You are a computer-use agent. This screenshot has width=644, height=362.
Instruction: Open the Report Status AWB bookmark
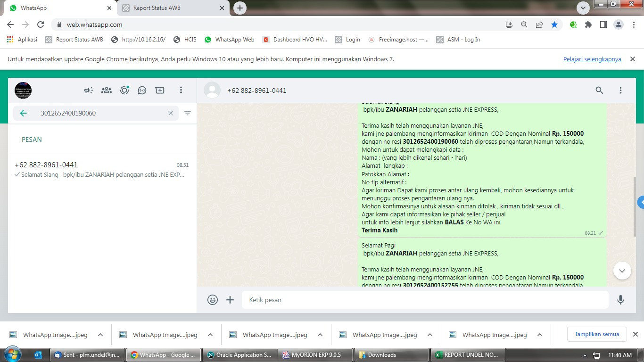coord(74,40)
